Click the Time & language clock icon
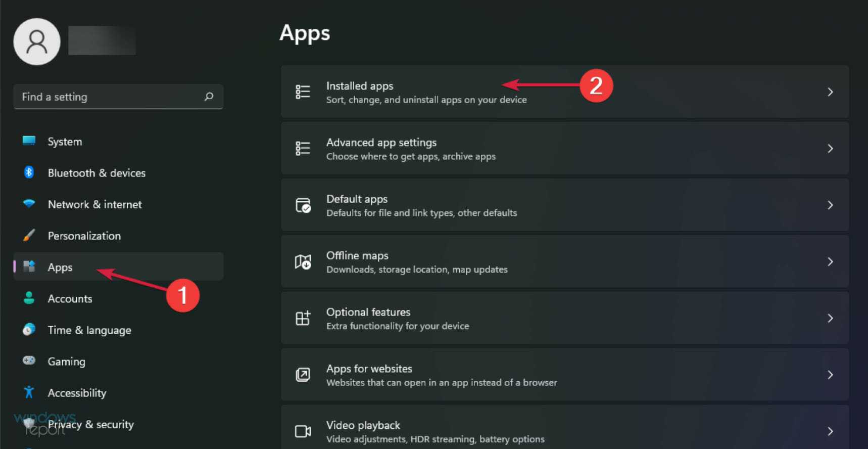The image size is (868, 449). 29,330
